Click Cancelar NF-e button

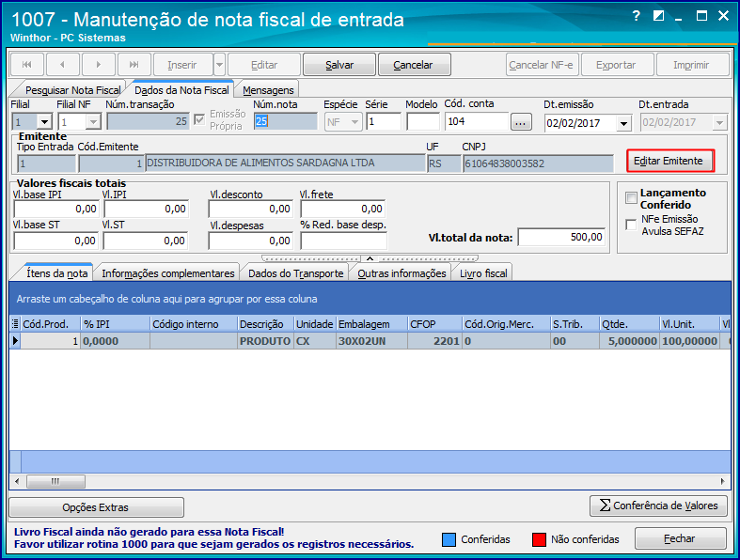click(541, 65)
